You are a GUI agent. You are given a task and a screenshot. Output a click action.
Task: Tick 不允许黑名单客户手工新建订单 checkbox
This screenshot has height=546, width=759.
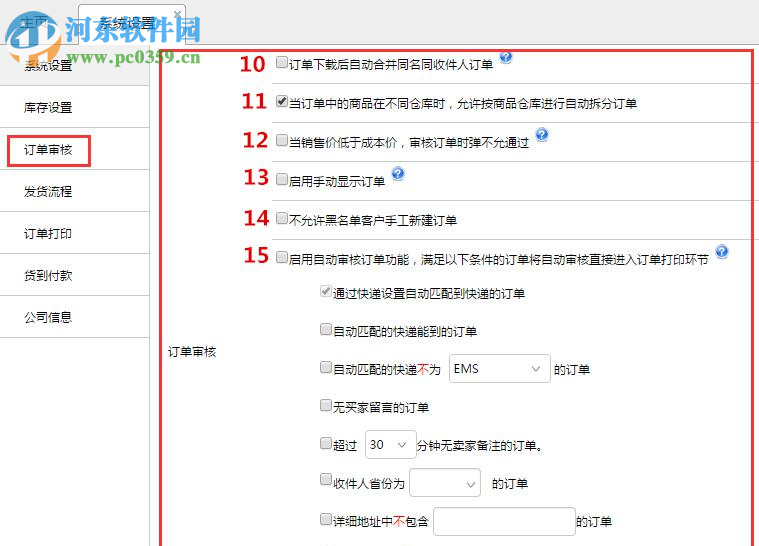282,218
